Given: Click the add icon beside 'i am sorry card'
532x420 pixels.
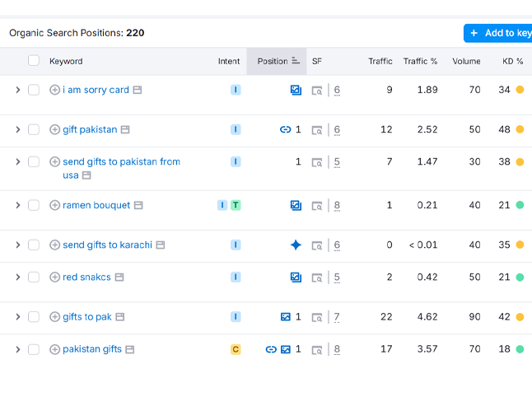Looking at the screenshot, I should 54,90.
